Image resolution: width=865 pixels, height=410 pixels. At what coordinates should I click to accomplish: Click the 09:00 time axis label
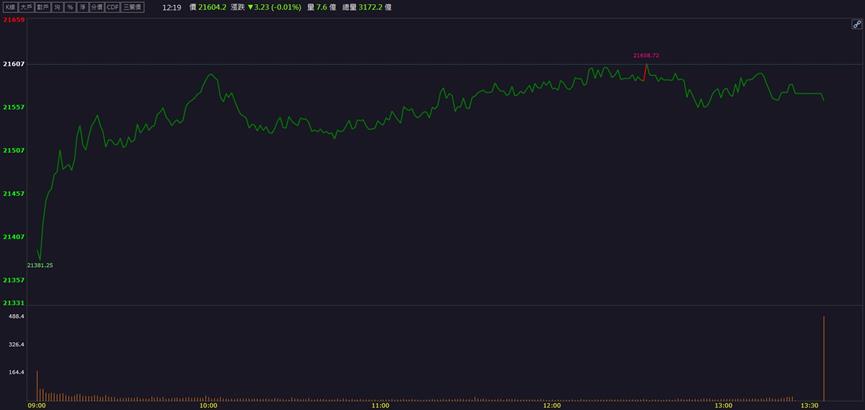coord(37,406)
